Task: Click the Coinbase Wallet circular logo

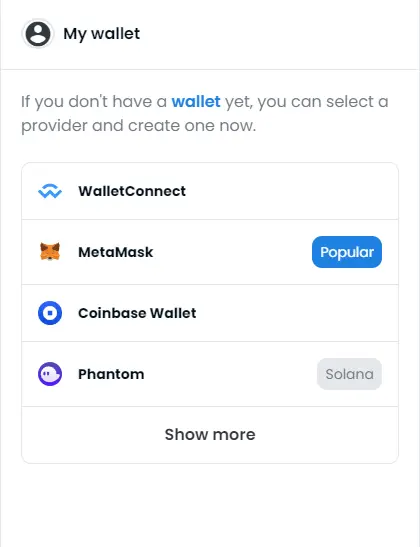Action: 50,313
